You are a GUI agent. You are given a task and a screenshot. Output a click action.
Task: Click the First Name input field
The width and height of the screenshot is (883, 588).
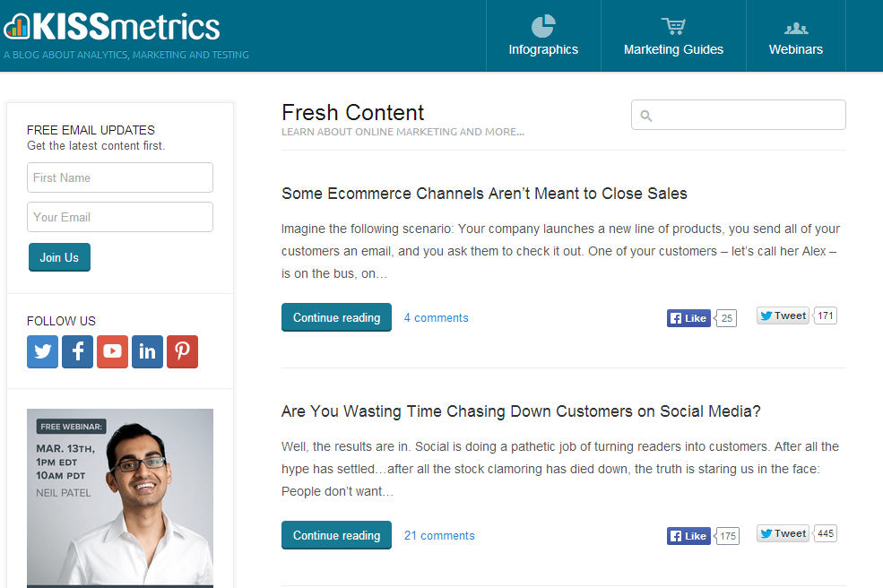point(120,177)
